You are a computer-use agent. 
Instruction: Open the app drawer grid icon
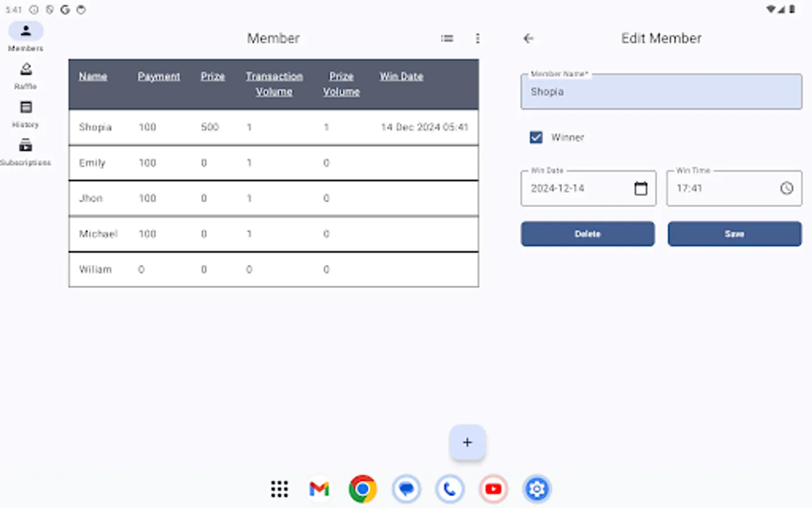coord(279,489)
